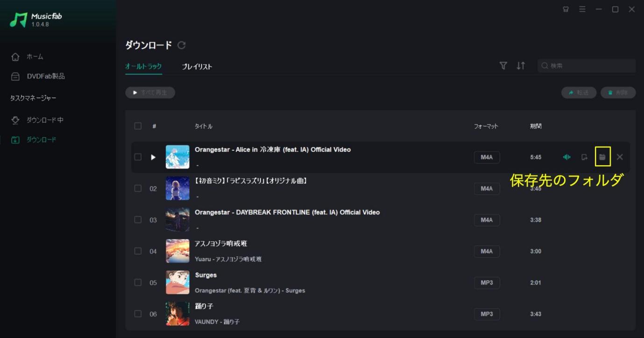
Task: Check the アスノヨゾラ哨戒班 row checkbox
Action: point(138,251)
